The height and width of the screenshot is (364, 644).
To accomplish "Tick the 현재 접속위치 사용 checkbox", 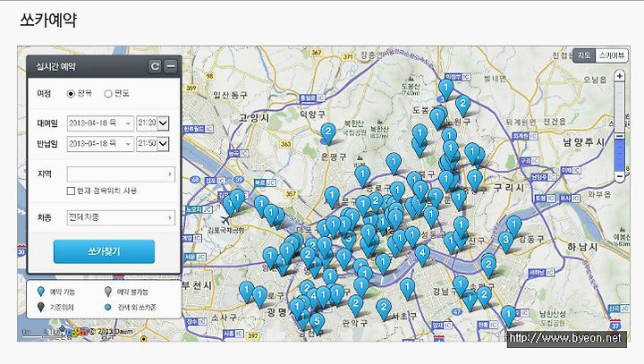I will tap(71, 190).
